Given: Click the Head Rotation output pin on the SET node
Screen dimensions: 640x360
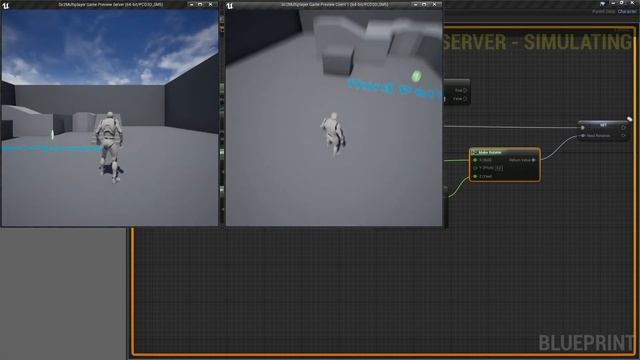Looking at the screenshot, I should pos(623,136).
